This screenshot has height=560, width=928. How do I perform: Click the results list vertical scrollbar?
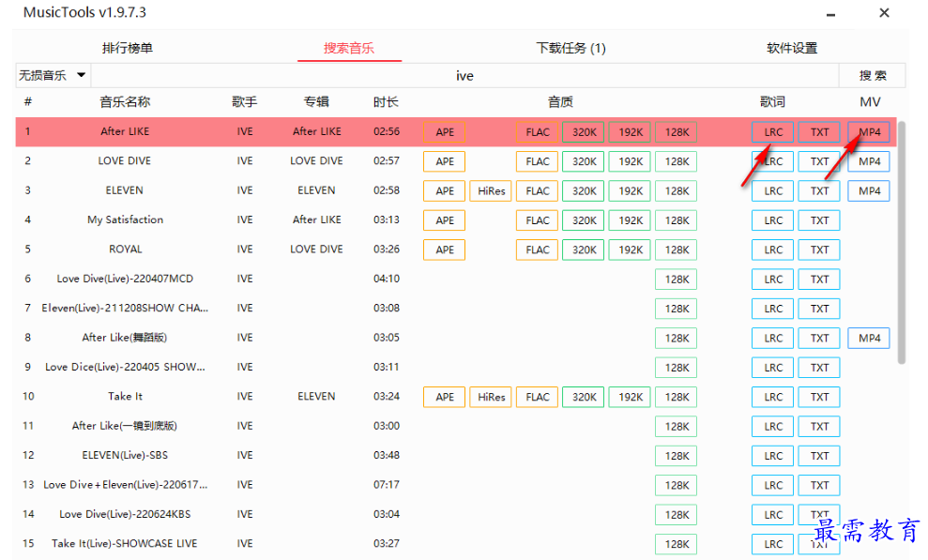pos(902,242)
